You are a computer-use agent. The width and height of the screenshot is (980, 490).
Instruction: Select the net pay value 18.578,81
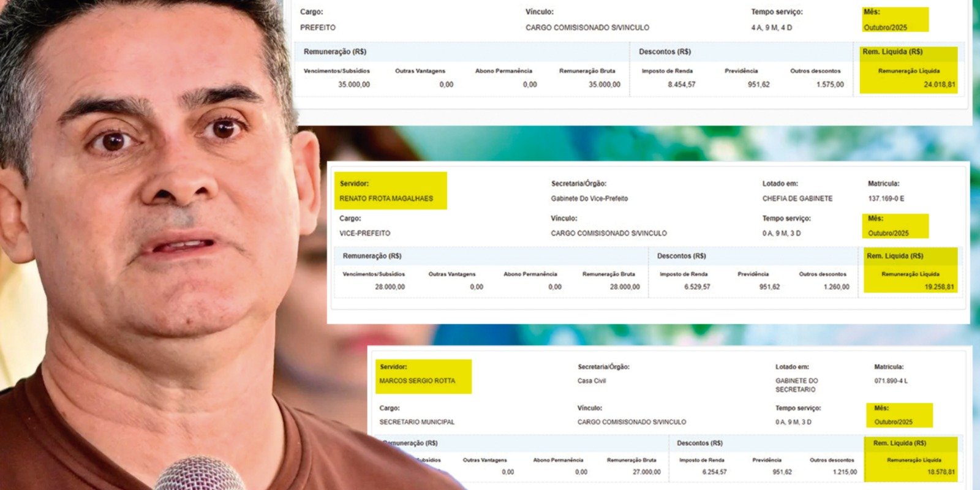[x=941, y=472]
